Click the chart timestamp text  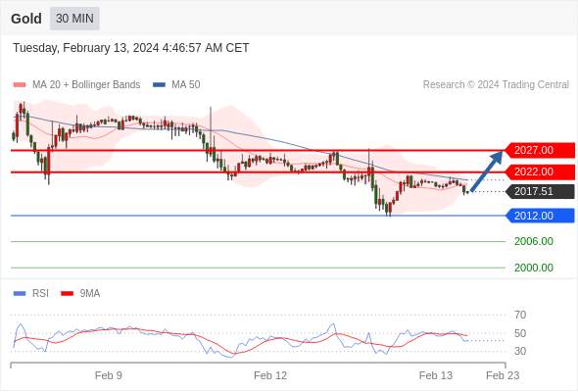tap(131, 48)
